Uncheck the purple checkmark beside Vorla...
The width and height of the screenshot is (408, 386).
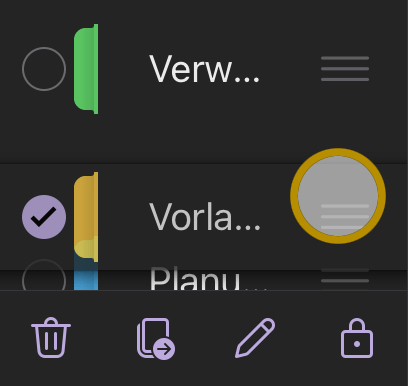[x=44, y=217]
